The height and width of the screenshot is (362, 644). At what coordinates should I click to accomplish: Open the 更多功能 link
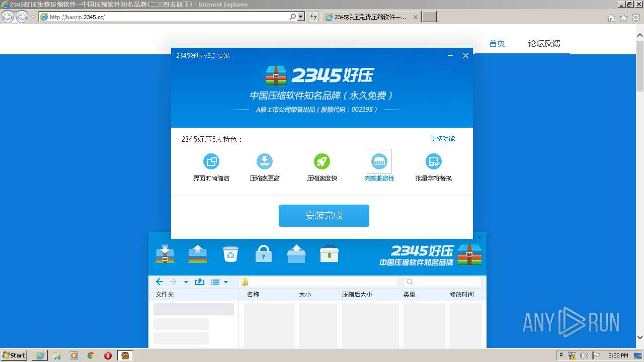[x=443, y=139]
